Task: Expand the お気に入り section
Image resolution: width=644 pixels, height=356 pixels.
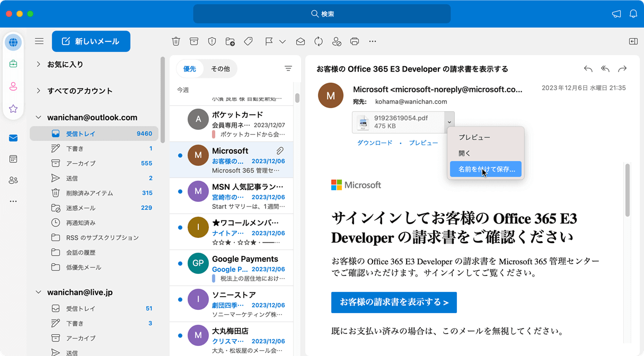Action: [38, 64]
